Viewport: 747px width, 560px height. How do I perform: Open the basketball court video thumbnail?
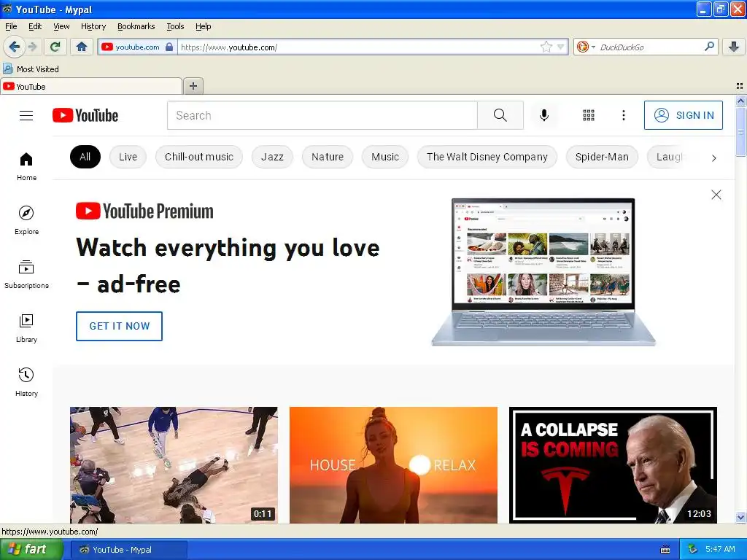(174, 464)
